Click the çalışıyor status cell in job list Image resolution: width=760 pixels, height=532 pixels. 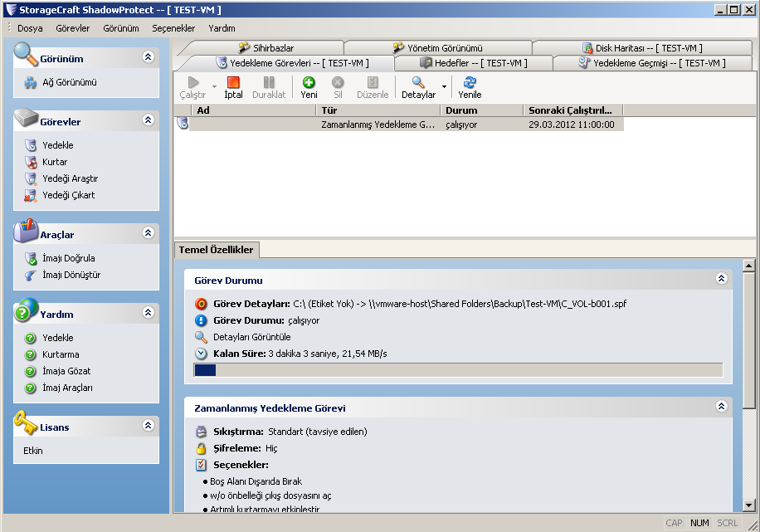pos(461,124)
